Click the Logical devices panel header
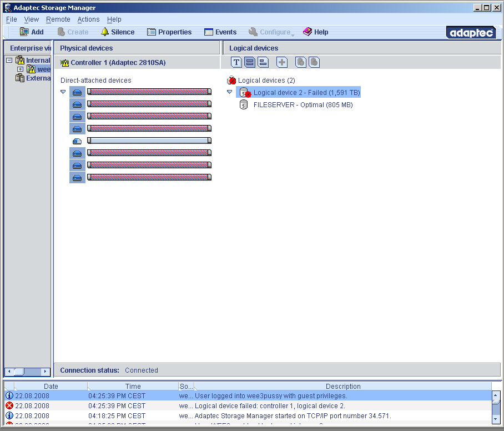 tap(361, 48)
